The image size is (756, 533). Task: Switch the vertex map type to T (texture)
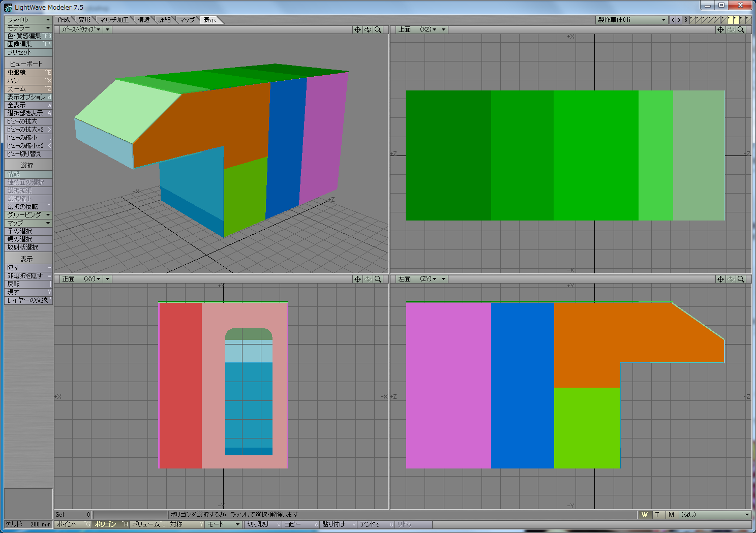pos(657,515)
